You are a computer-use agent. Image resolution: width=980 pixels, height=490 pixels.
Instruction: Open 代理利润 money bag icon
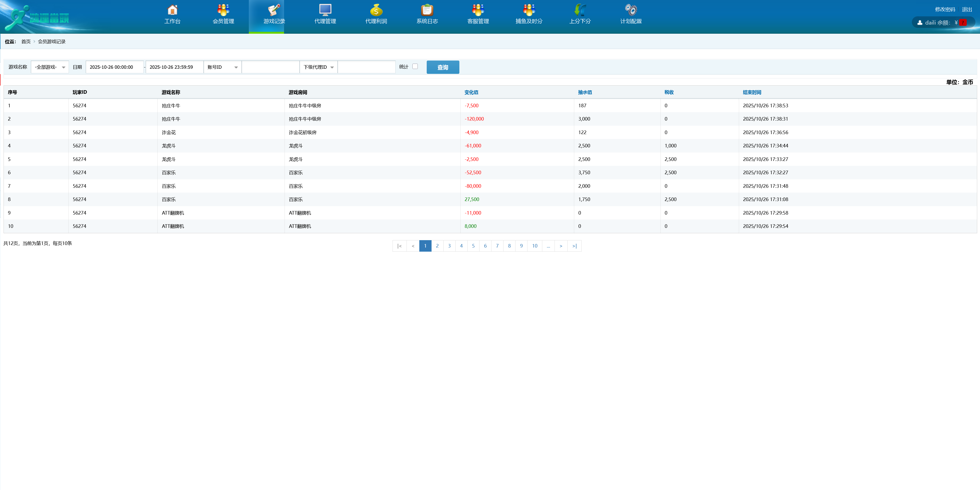point(376,10)
